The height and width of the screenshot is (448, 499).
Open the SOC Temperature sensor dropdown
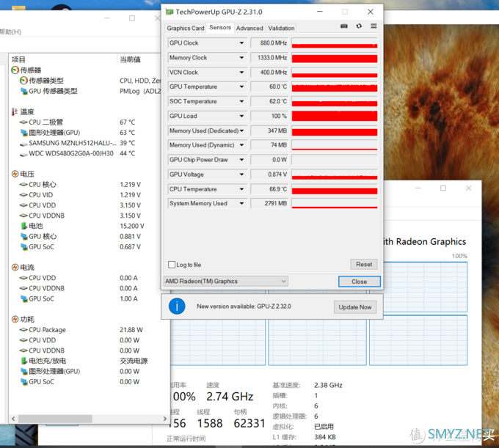pos(241,101)
